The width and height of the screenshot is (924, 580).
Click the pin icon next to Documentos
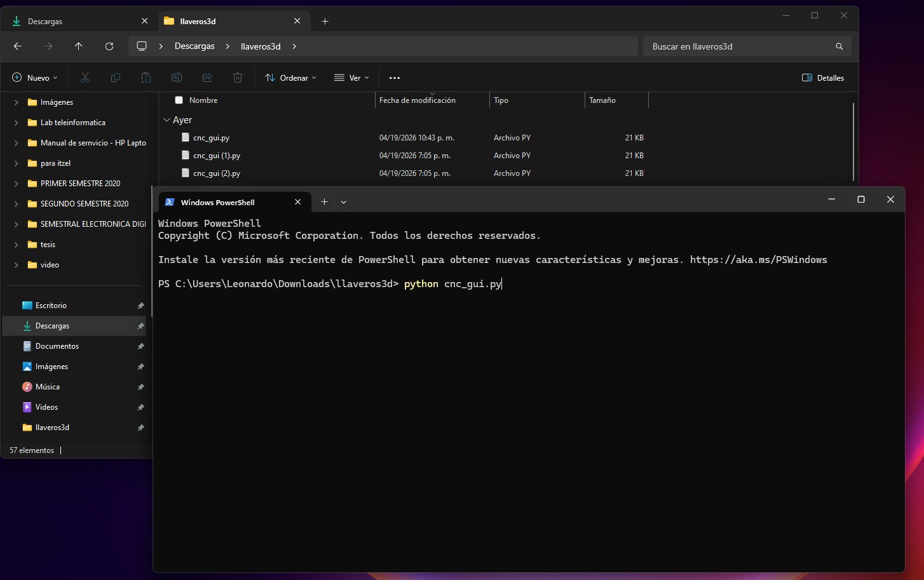coord(140,346)
